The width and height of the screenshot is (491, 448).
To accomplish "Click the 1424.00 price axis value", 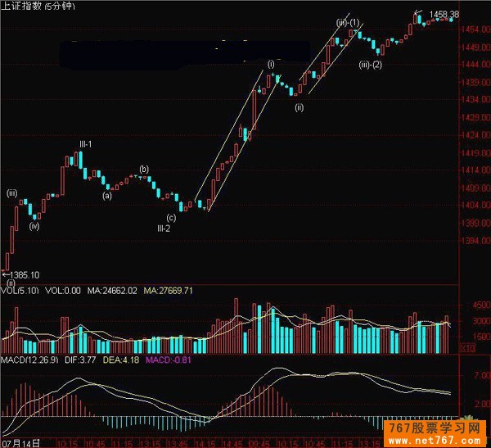I will click(x=476, y=135).
